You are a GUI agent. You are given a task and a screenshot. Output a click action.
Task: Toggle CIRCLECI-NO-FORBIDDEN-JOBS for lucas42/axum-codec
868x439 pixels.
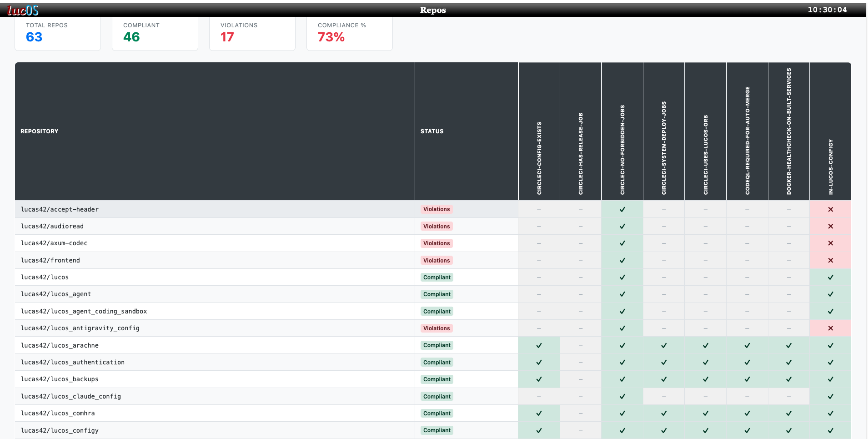pyautogui.click(x=622, y=243)
